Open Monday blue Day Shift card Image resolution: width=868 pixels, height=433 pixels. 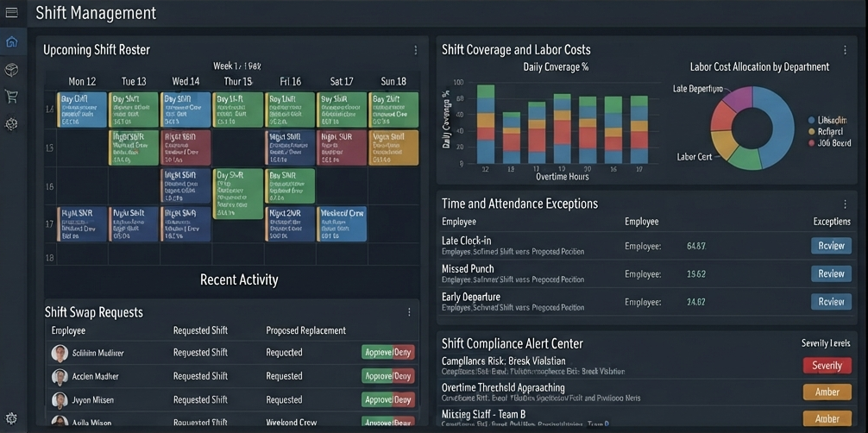tap(82, 110)
